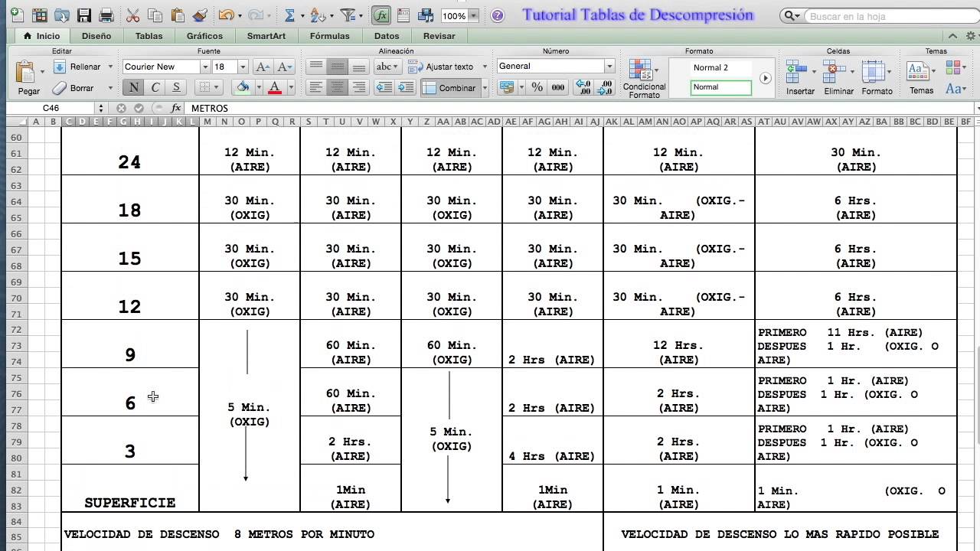980x551 pixels.
Task: Switch to the Fórmulas tab
Action: pos(330,36)
